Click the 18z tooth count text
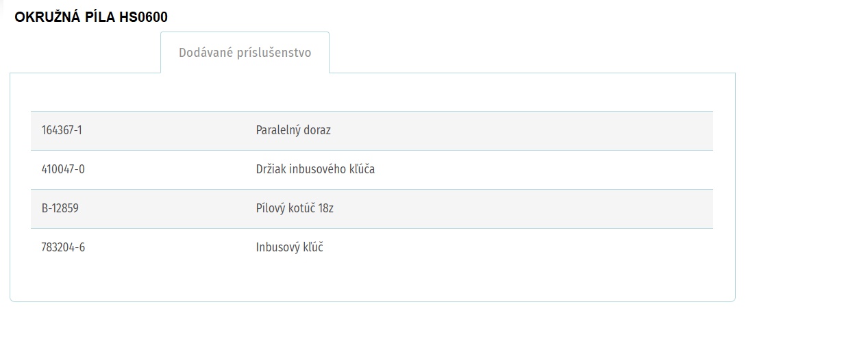868x337 pixels. point(326,208)
